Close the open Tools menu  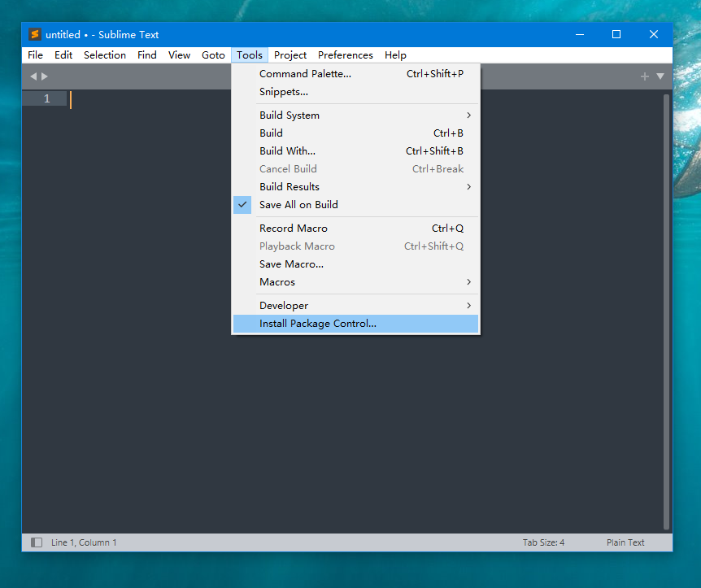[x=250, y=55]
